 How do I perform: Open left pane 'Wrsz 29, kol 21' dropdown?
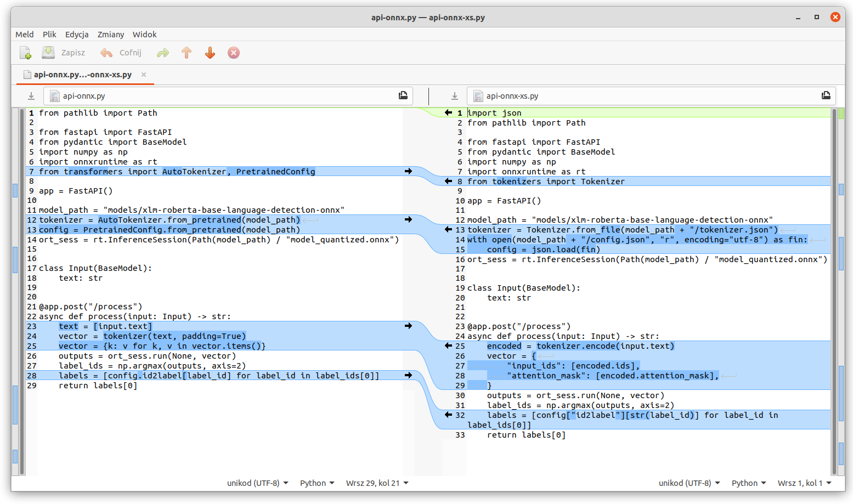(377, 483)
